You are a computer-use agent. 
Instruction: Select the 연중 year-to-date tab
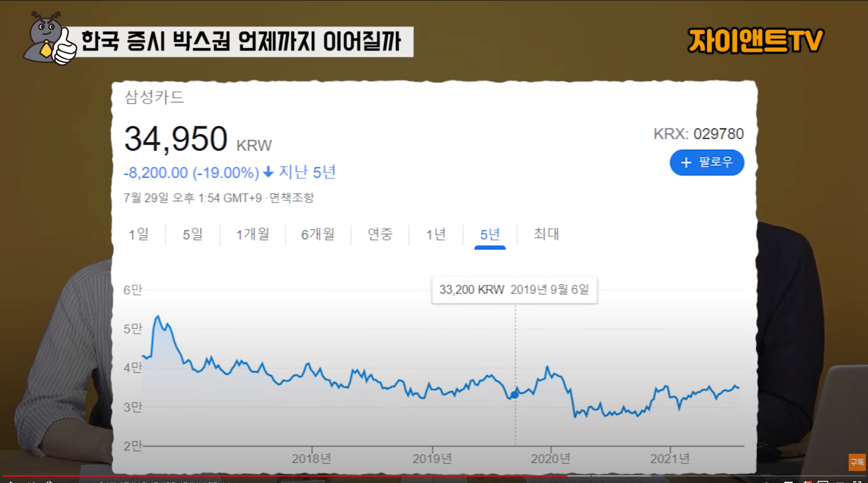[380, 234]
